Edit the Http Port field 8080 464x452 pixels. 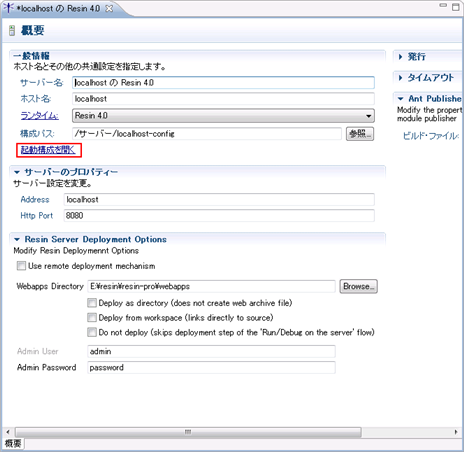click(x=219, y=216)
